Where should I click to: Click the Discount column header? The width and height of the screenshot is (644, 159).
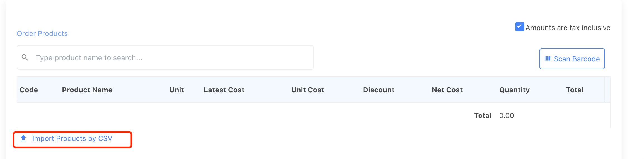point(379,90)
